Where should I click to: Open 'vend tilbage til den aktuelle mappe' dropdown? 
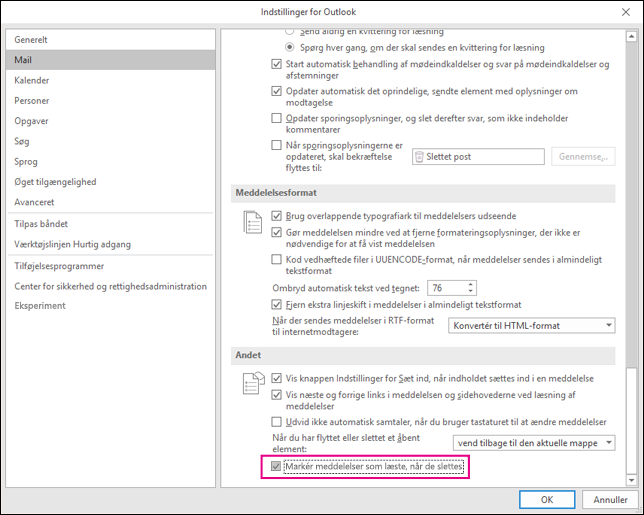pos(534,443)
